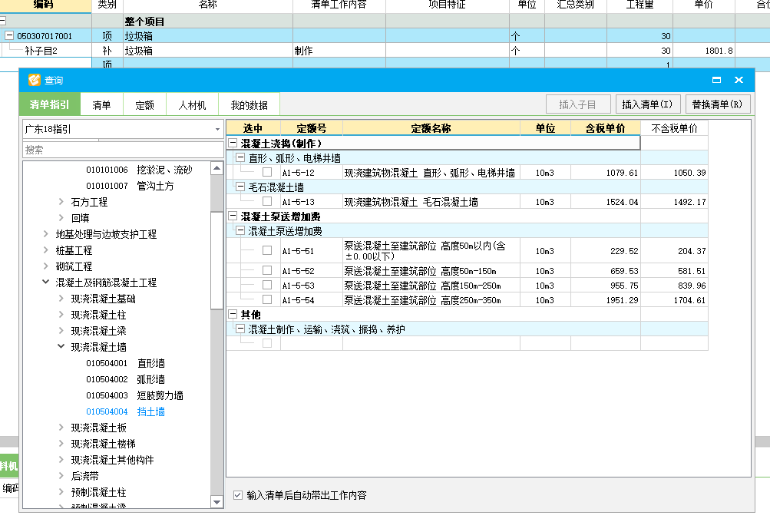Click the 含税单价 column header
The height and width of the screenshot is (532, 770).
pyautogui.click(x=605, y=128)
